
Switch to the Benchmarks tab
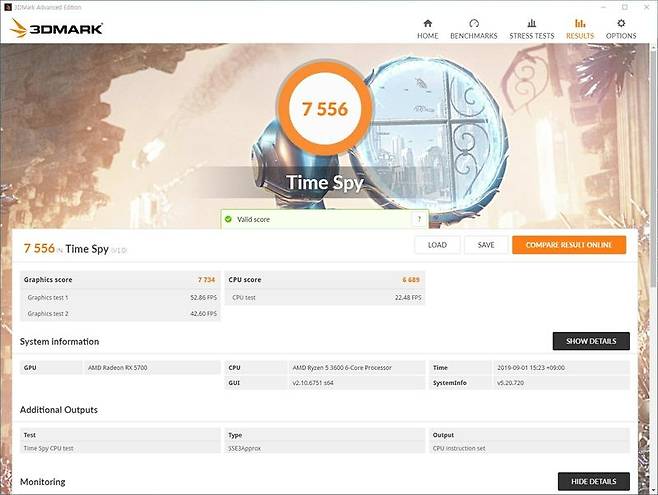474,29
